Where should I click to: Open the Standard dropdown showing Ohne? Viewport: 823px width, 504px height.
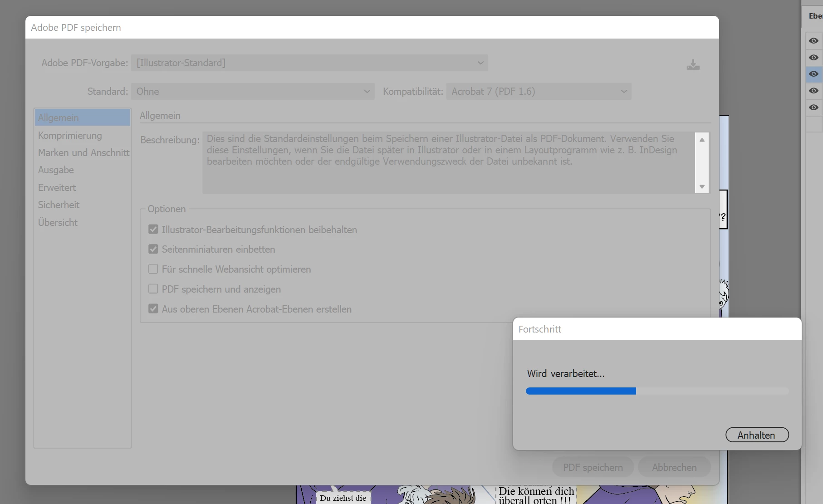click(253, 92)
